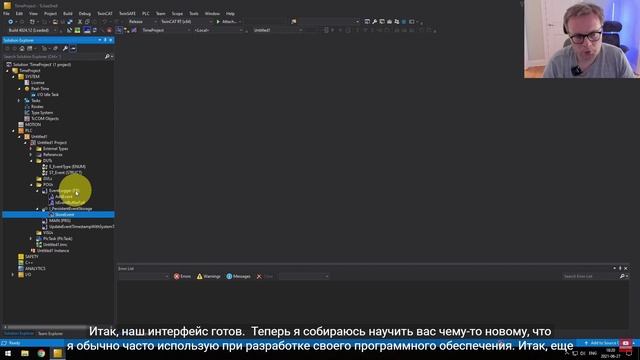Pin the Error List panel
This screenshot has height=360, width=640.
[x=620, y=268]
